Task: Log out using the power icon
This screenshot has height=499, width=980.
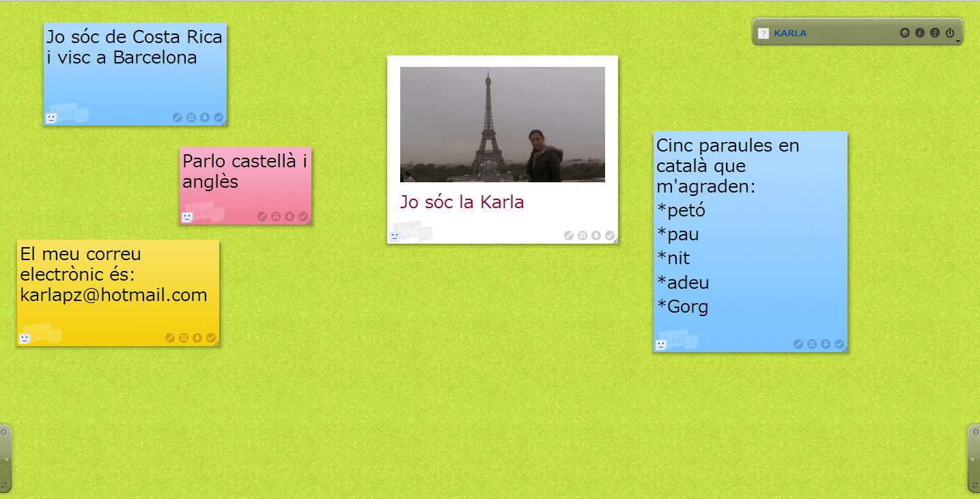Action: (x=950, y=33)
